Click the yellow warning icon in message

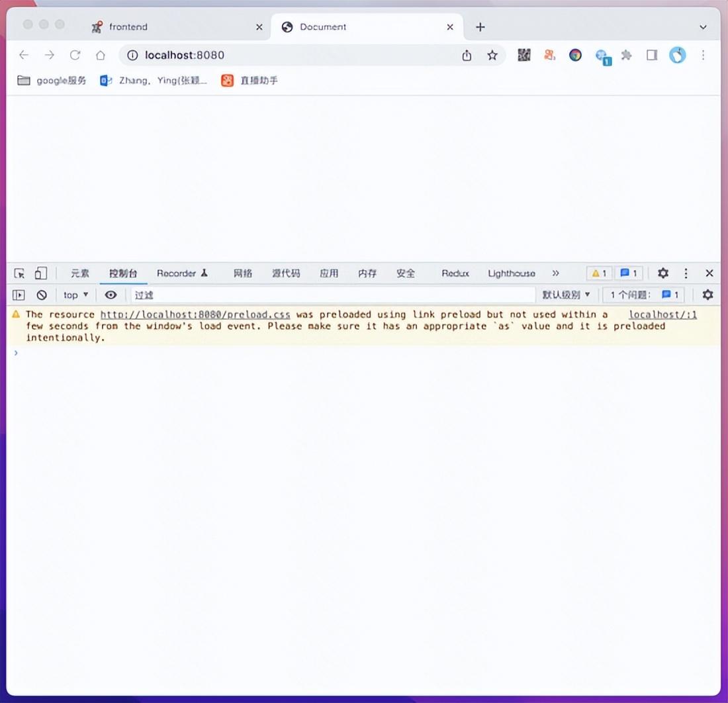coord(16,314)
